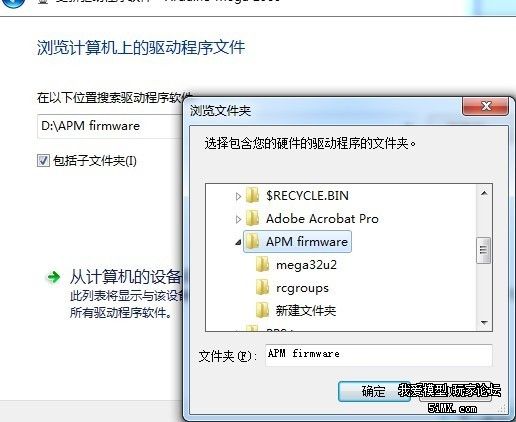Viewport: 516px width, 422px height.
Task: Pick the mega32u2 folder name
Action: 306,265
